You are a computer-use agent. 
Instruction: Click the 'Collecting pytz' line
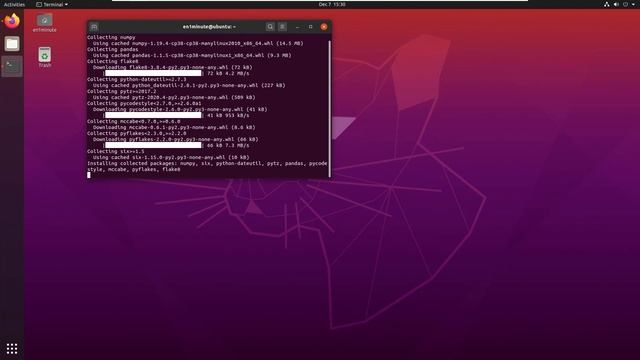pos(122,91)
